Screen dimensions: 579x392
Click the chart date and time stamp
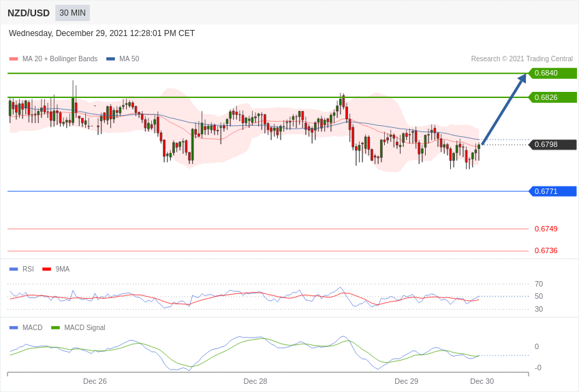(x=101, y=33)
